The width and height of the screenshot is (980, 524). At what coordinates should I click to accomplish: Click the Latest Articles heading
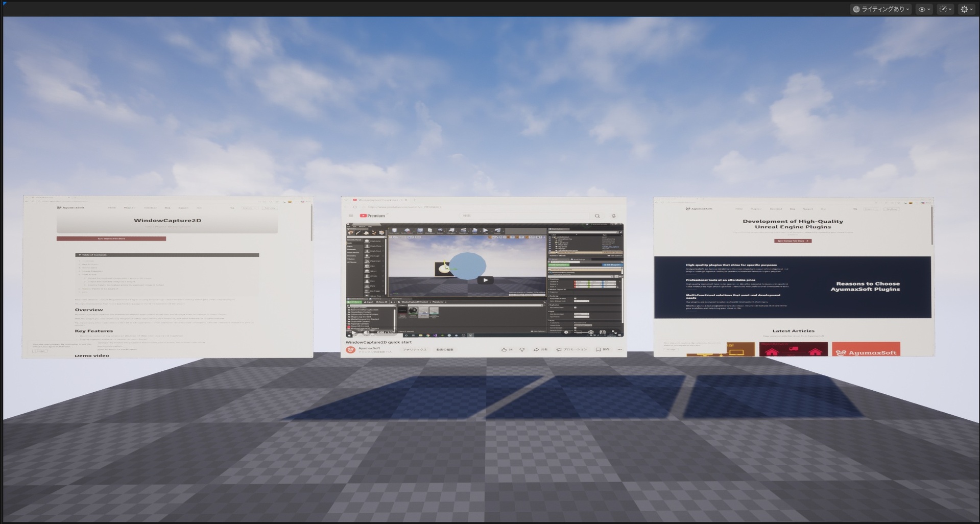793,330
